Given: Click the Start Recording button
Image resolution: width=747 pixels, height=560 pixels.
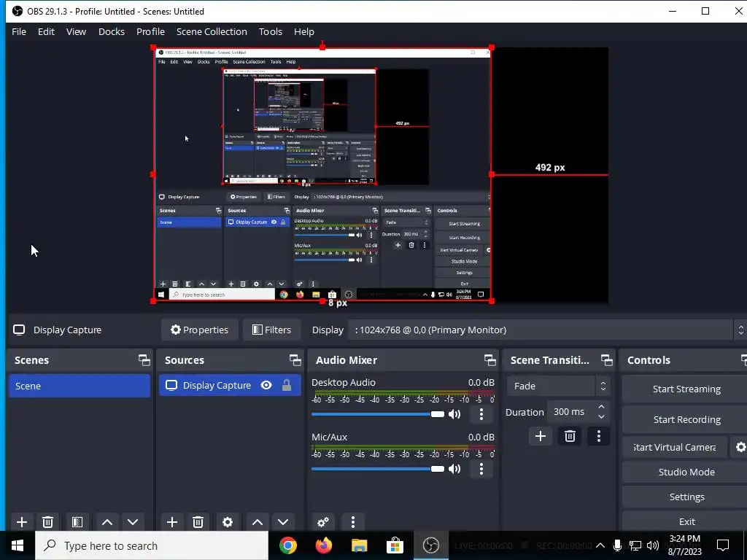Looking at the screenshot, I should [x=686, y=419].
